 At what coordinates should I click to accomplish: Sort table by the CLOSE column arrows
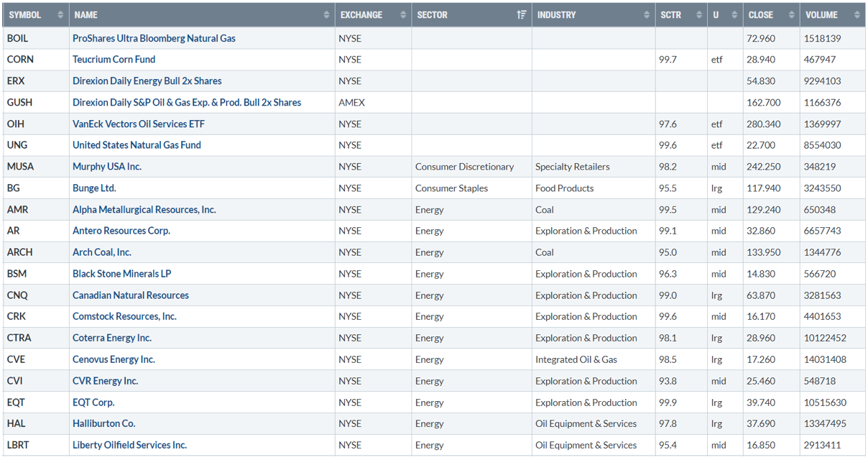pyautogui.click(x=791, y=15)
